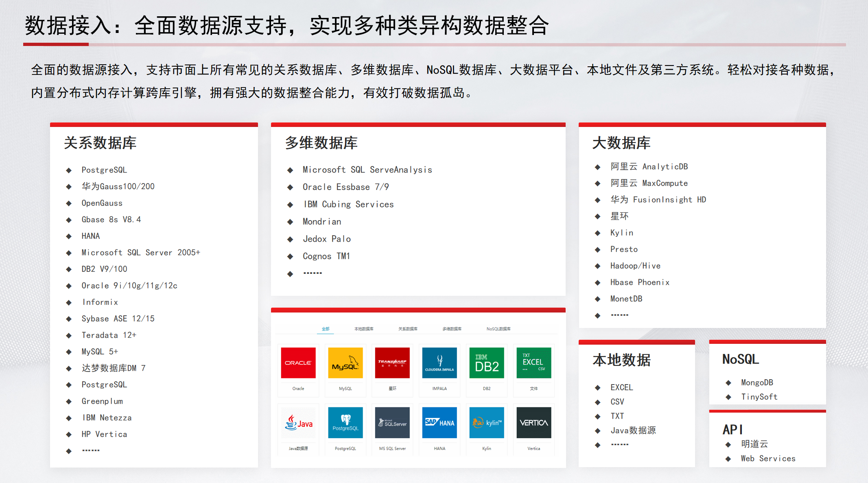Viewport: 868px width, 483px height.
Task: Click Teradata 12+ entry
Action: click(109, 335)
